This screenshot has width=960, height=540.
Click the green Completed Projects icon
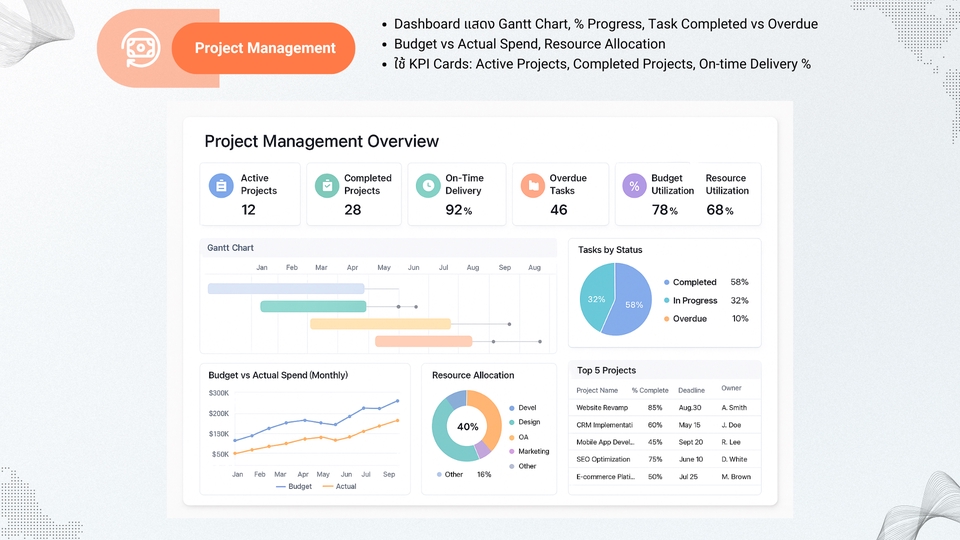(x=326, y=186)
